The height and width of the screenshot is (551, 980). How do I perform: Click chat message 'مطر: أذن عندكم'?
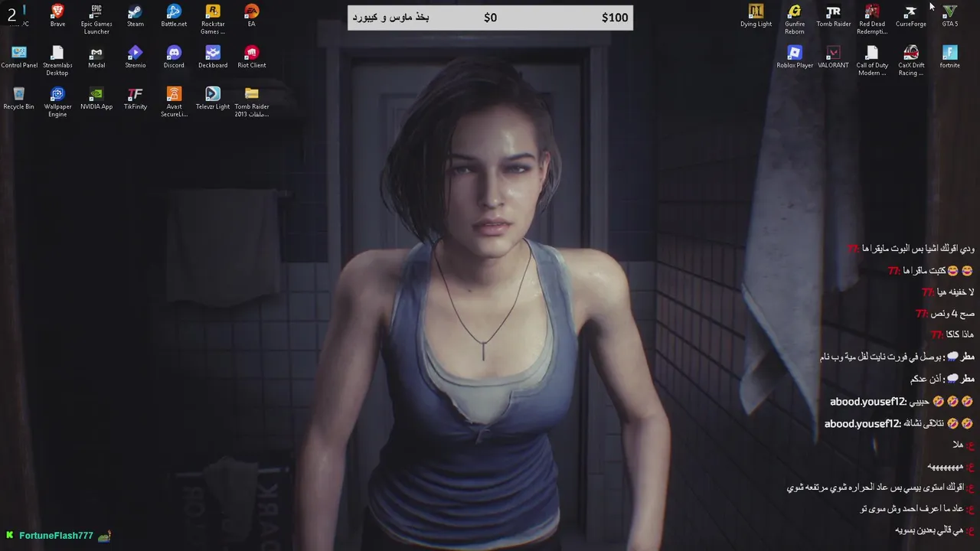tap(942, 379)
